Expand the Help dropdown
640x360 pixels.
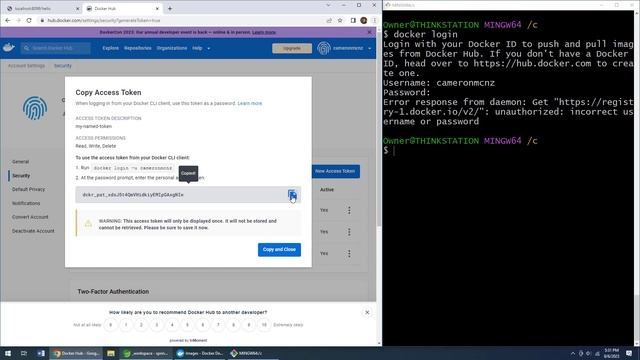tap(201, 48)
